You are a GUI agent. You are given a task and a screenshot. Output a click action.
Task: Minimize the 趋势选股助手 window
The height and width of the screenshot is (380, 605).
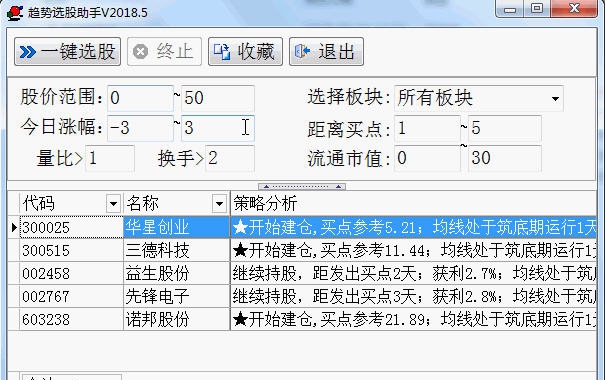click(510, 8)
